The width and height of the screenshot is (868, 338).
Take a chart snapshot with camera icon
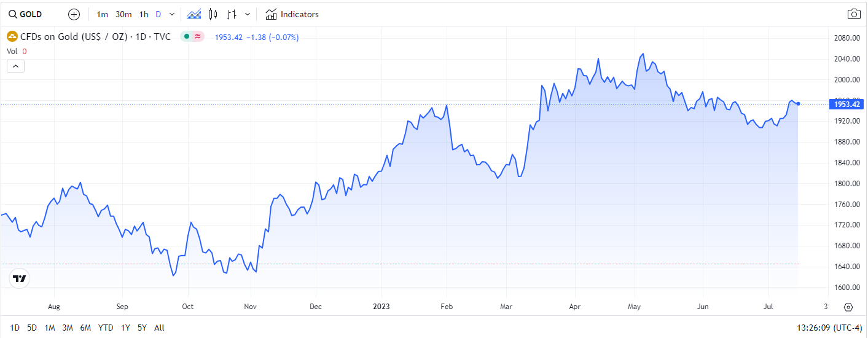click(x=853, y=14)
